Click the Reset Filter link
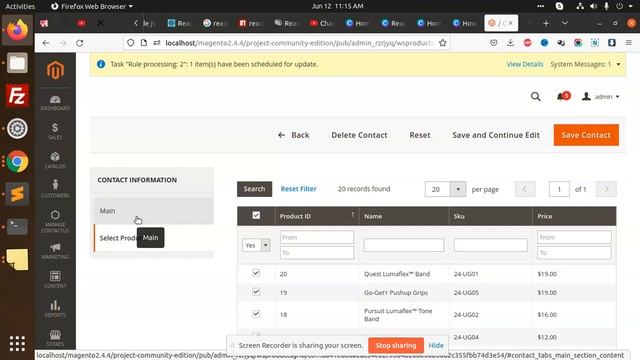The width and height of the screenshot is (640, 360). point(298,189)
